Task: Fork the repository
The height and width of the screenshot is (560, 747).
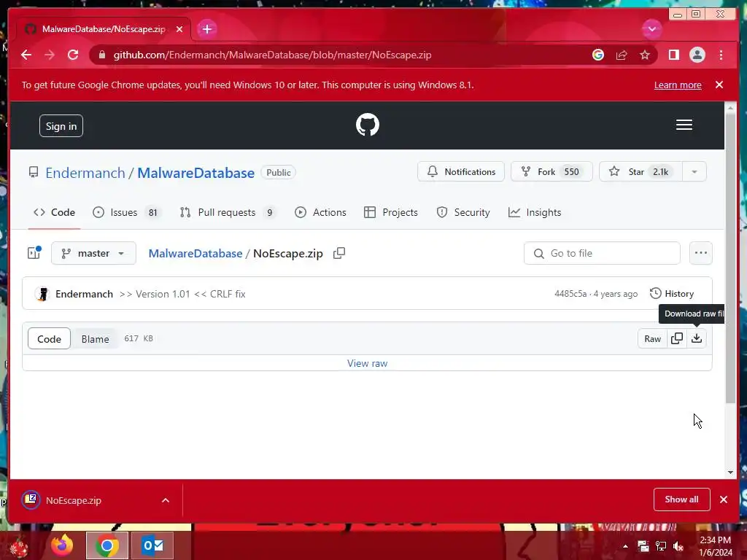Action: 551,171
